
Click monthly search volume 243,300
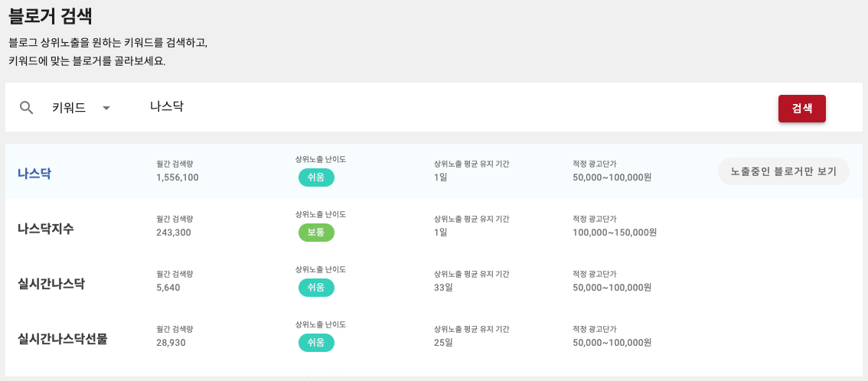[174, 233]
